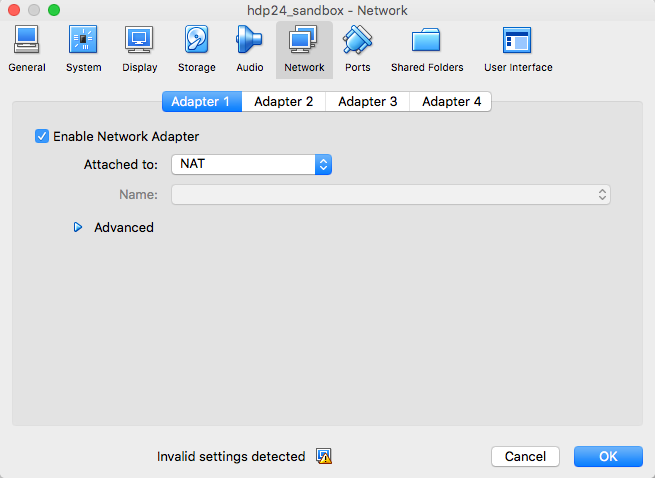Open the User Interface settings pane

(518, 49)
